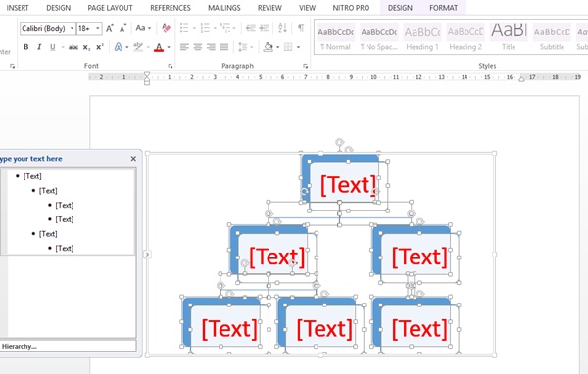Apply Text Effects with glowing A icon

pyautogui.click(x=119, y=47)
